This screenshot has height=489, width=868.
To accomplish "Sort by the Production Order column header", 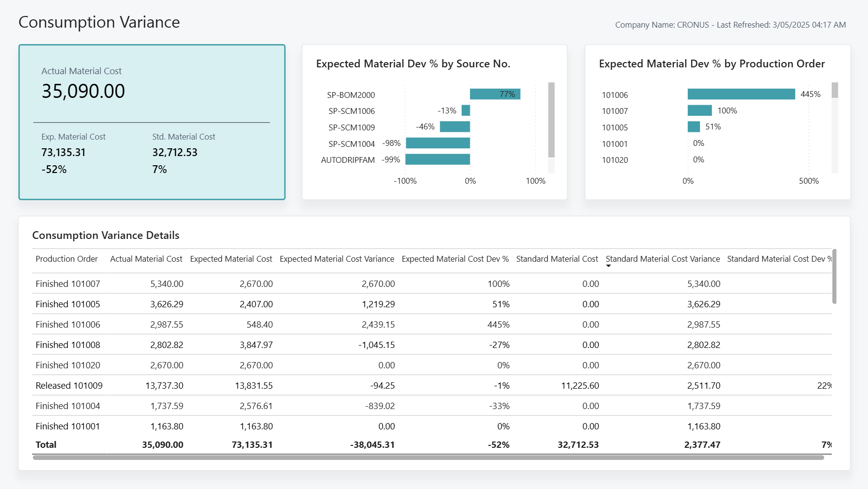I will (x=66, y=259).
